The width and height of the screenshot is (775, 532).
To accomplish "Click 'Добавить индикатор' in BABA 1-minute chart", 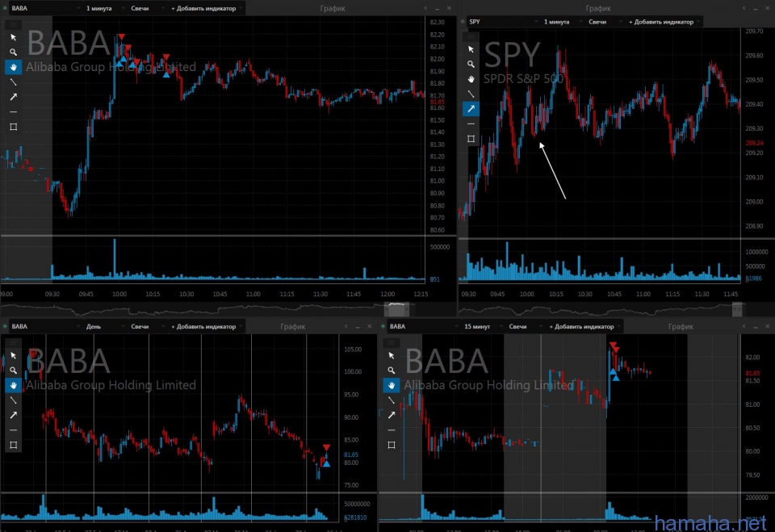I will (x=206, y=8).
